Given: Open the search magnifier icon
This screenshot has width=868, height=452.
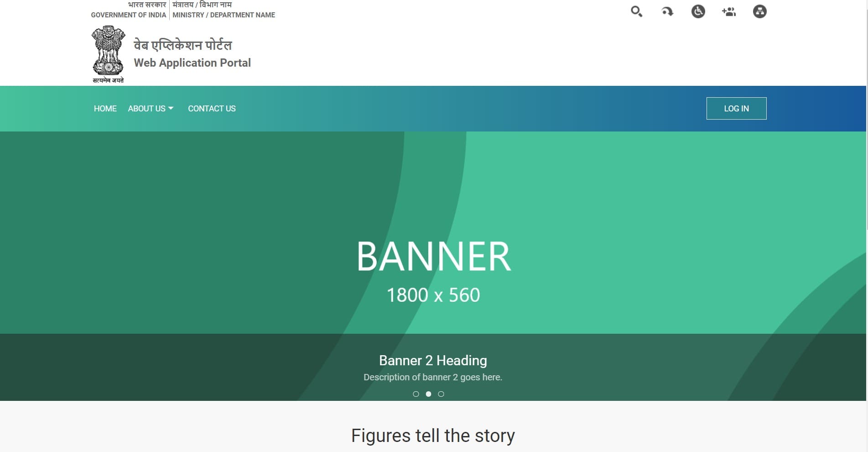Looking at the screenshot, I should tap(636, 11).
